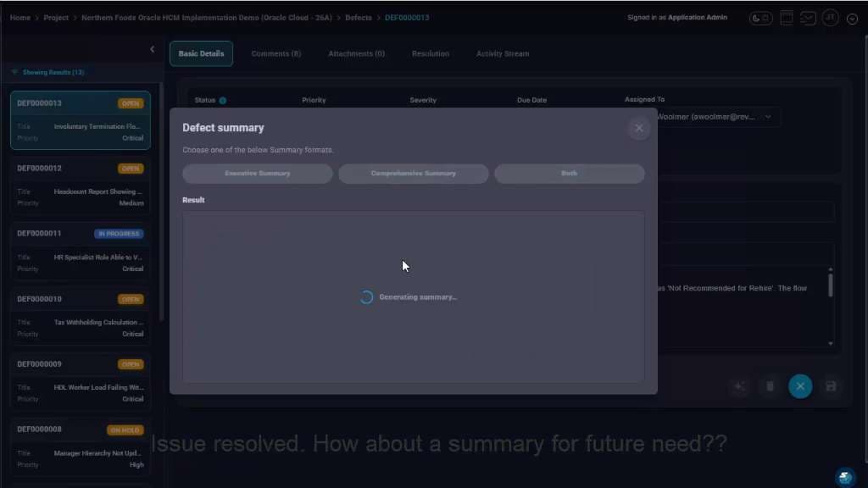Screen dimensions: 868x488
Task: Choose the Comprehensive Summary format
Action: point(414,174)
